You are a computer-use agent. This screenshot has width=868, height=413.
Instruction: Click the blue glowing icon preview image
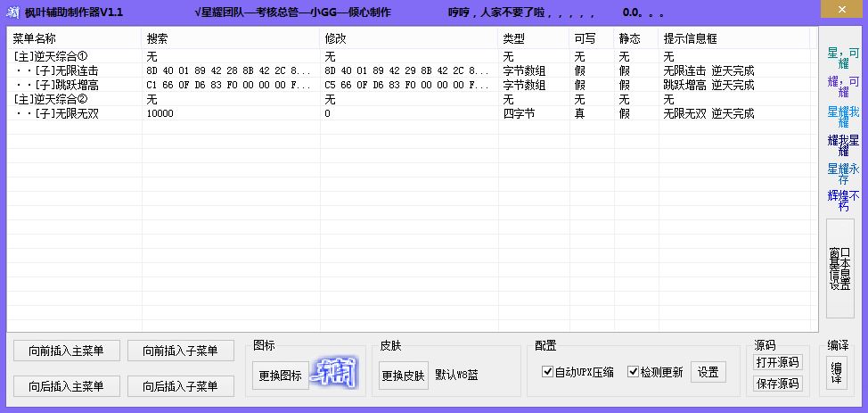point(334,372)
